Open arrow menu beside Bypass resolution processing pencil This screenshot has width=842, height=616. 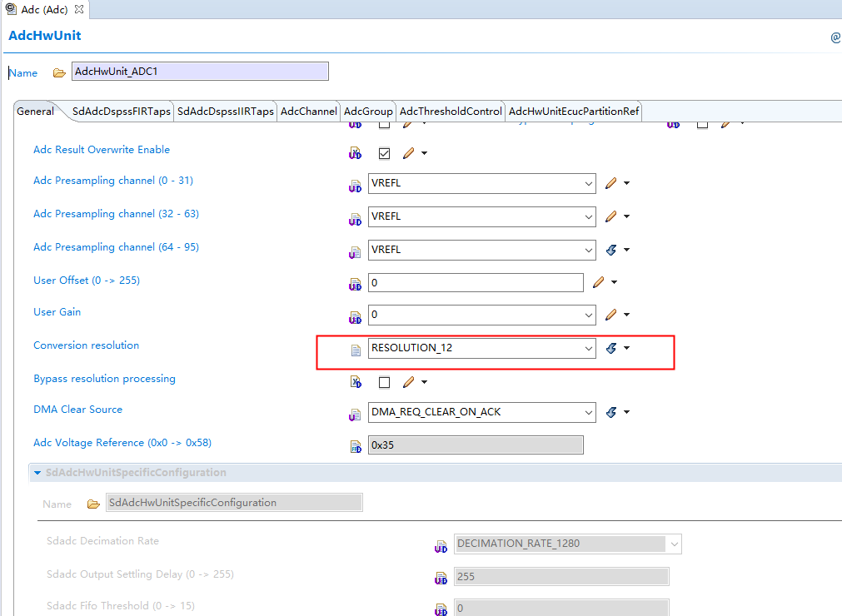[424, 382]
